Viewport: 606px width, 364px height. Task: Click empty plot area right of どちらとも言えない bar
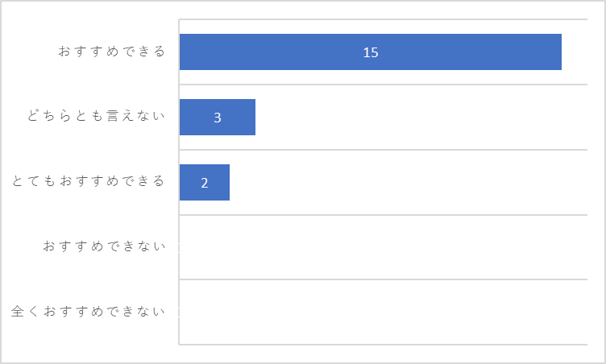[421, 117]
